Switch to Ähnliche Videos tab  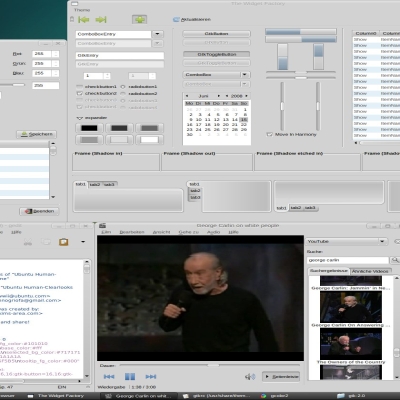coord(370,271)
